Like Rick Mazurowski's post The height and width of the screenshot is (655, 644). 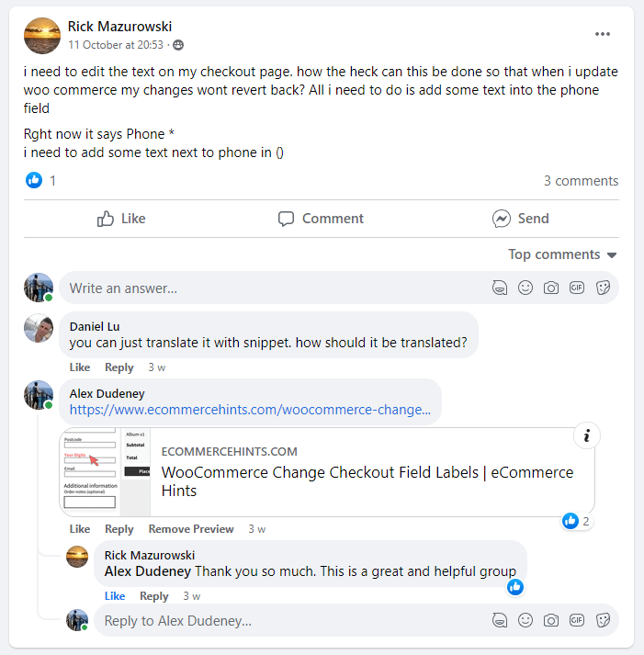pyautogui.click(x=121, y=219)
